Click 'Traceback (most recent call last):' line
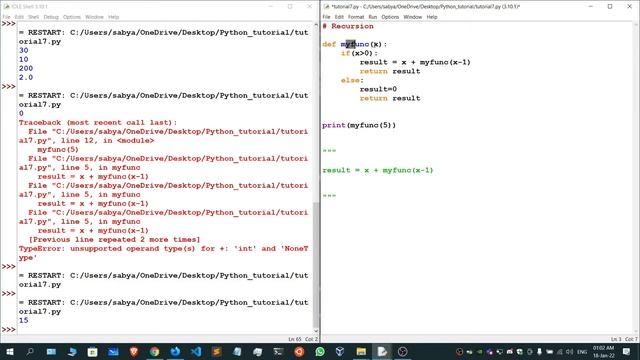Viewport: 640px width, 360px height. pos(98,122)
